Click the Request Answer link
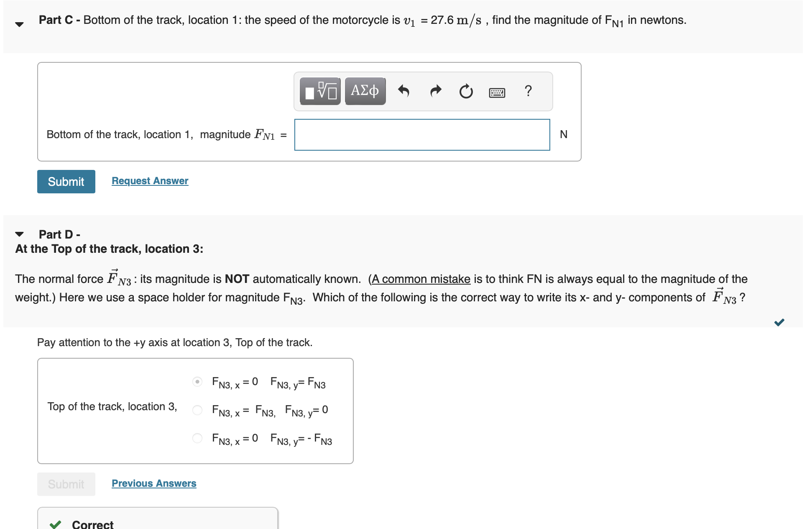This screenshot has height=529, width=812. pyautogui.click(x=149, y=180)
